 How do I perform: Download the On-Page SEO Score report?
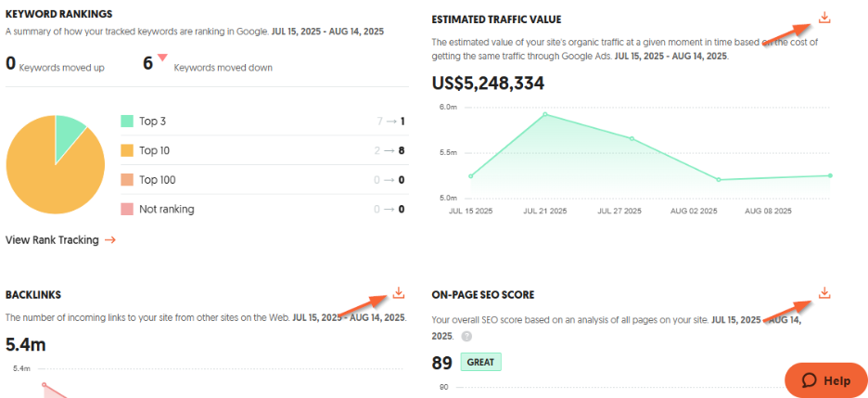pyautogui.click(x=824, y=293)
